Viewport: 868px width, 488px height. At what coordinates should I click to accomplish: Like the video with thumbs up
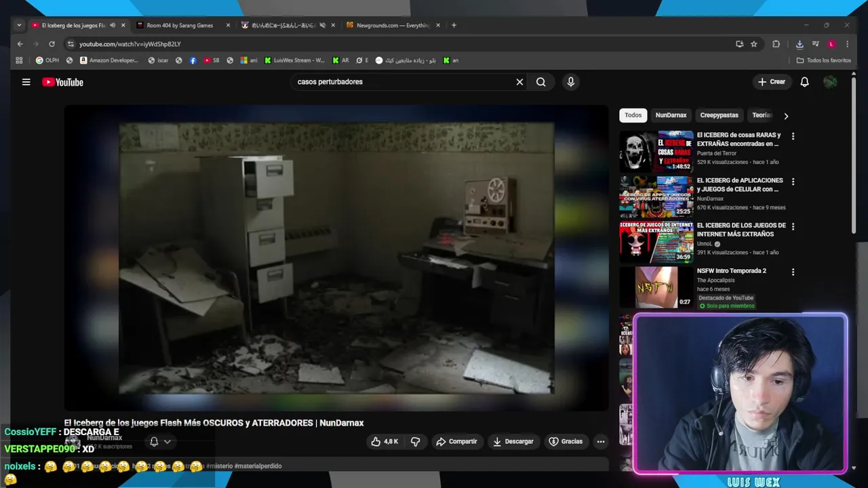point(384,441)
